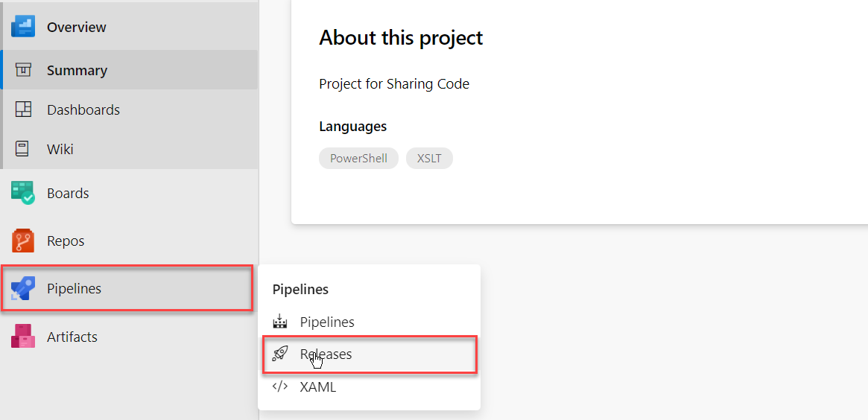Click the Dashboards grid icon
Screen dimensions: 868x420
tap(23, 109)
